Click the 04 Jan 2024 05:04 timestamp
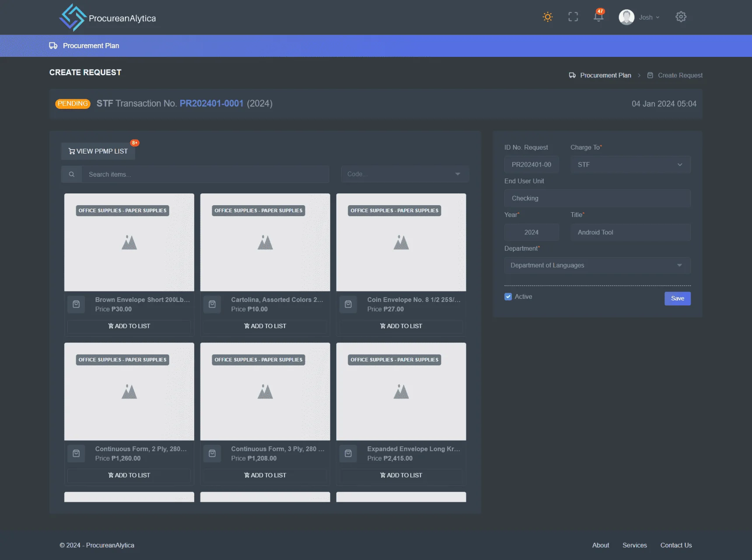752x560 pixels. (664, 104)
